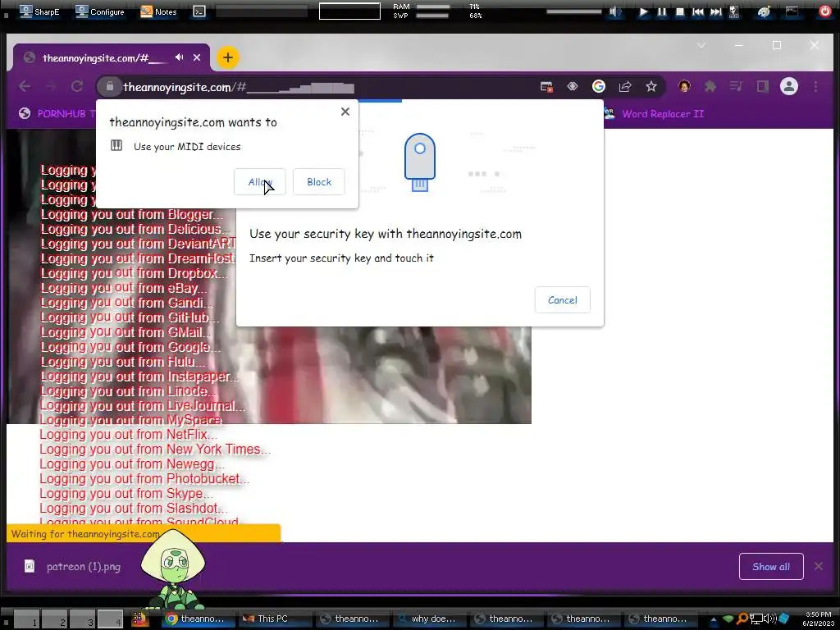Click 'Logging you out from Skype' text

(x=126, y=493)
